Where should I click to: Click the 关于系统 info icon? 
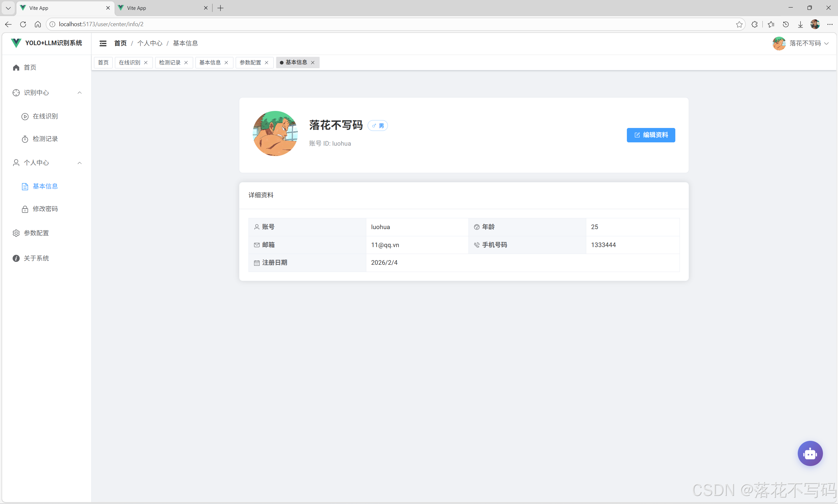tap(16, 258)
